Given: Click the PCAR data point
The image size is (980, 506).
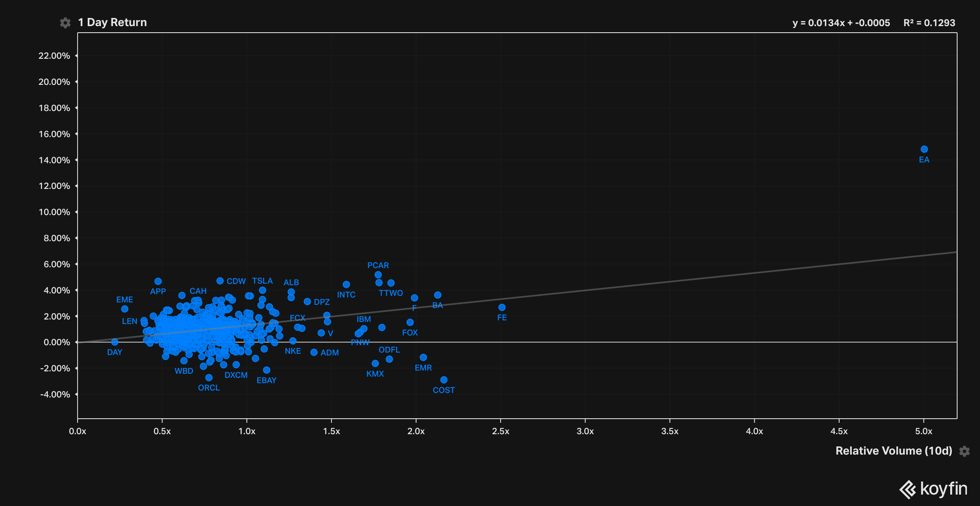Looking at the screenshot, I should point(378,275).
